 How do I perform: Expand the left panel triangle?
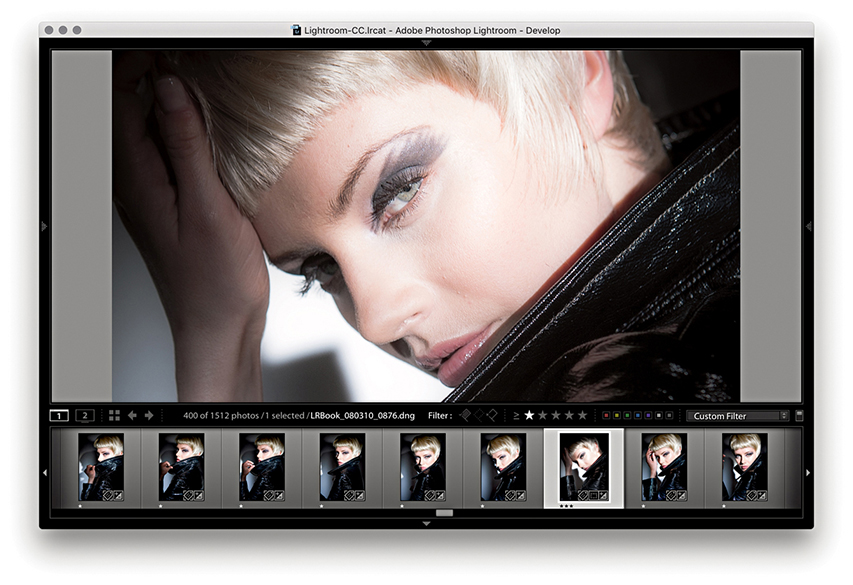[x=45, y=226]
